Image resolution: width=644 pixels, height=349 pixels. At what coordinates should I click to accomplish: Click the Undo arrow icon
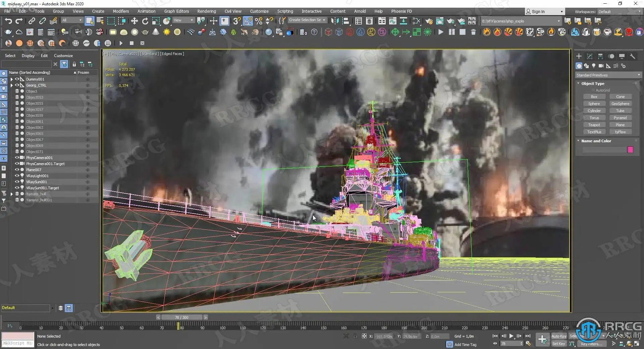point(8,21)
